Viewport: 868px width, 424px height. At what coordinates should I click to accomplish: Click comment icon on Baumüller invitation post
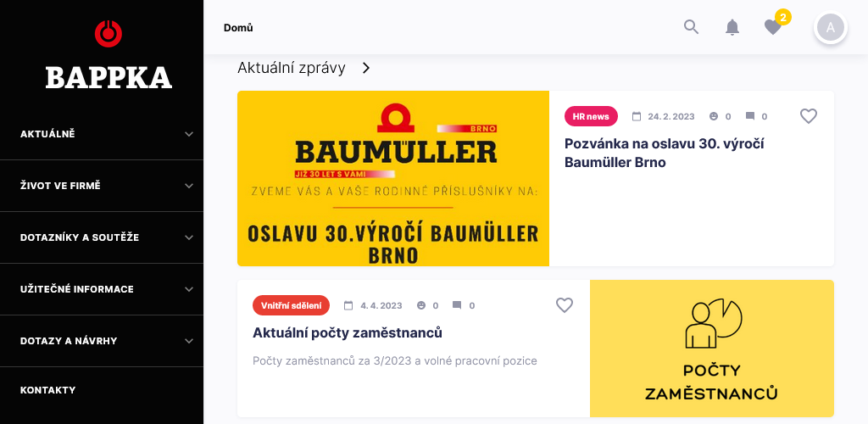coord(750,116)
